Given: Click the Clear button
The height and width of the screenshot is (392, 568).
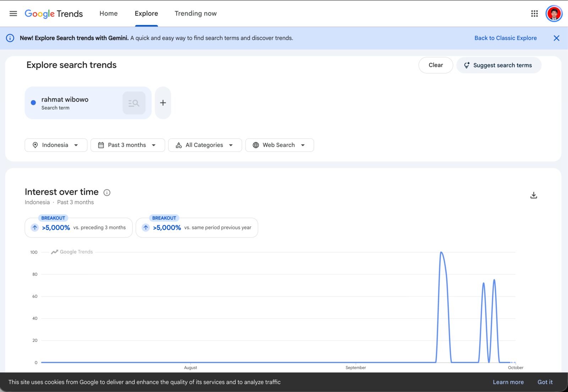Looking at the screenshot, I should click(436, 65).
